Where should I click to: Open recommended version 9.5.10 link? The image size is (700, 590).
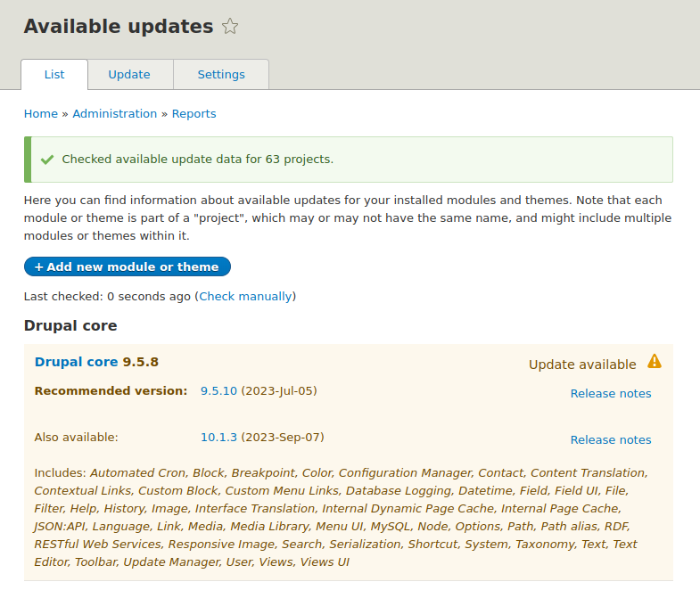(218, 391)
